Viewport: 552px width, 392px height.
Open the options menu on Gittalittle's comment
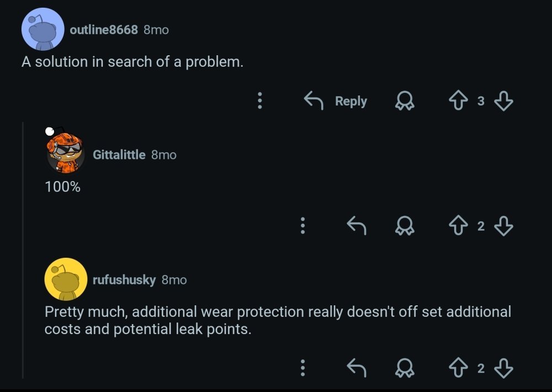pos(302,225)
